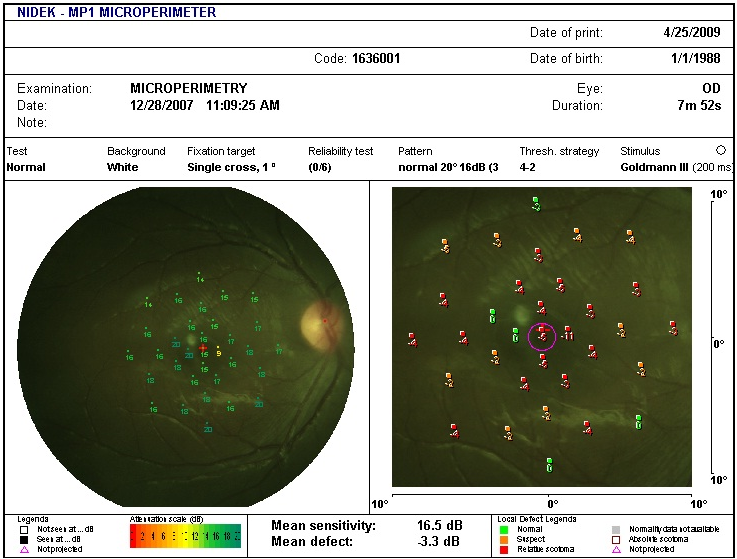This screenshot has height=559, width=737.
Task: Click Not projected triangle in left Legenda
Action: point(24,549)
